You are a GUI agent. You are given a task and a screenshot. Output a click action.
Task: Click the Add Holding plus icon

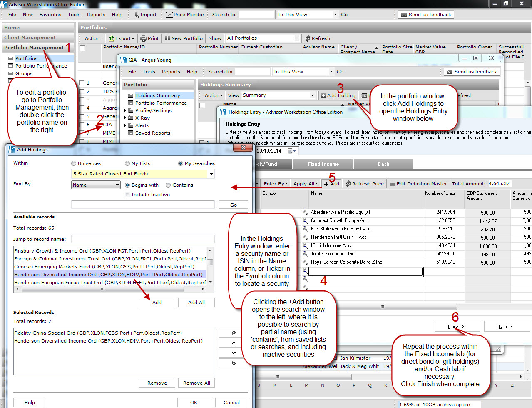(x=323, y=95)
